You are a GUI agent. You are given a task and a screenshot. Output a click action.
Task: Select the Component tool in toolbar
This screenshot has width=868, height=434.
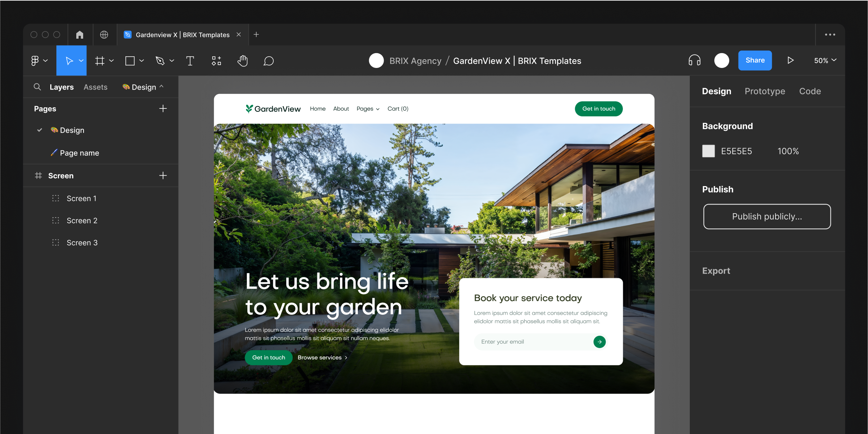(x=217, y=61)
